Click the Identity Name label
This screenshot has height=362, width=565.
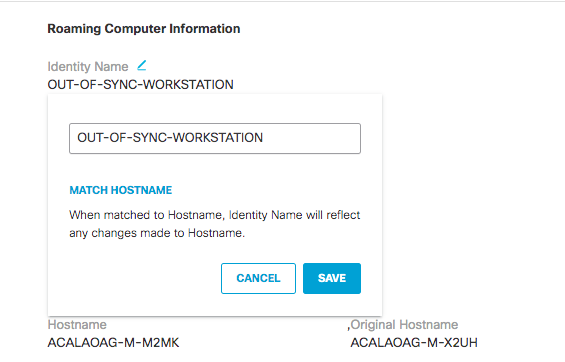tap(88, 67)
